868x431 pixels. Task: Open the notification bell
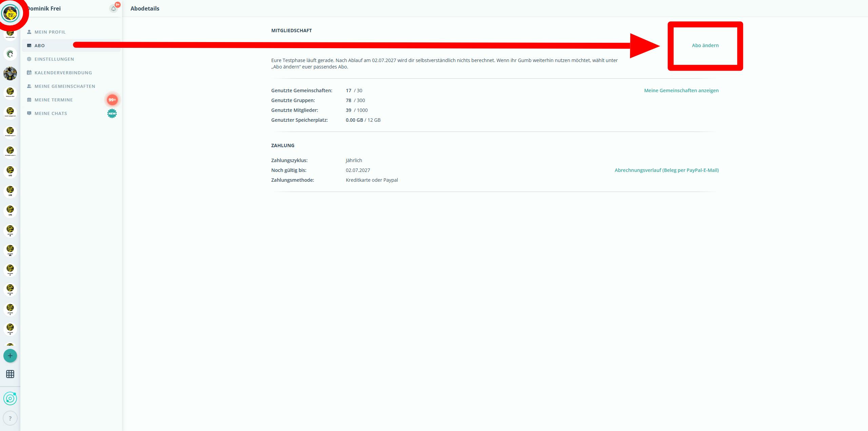113,8
